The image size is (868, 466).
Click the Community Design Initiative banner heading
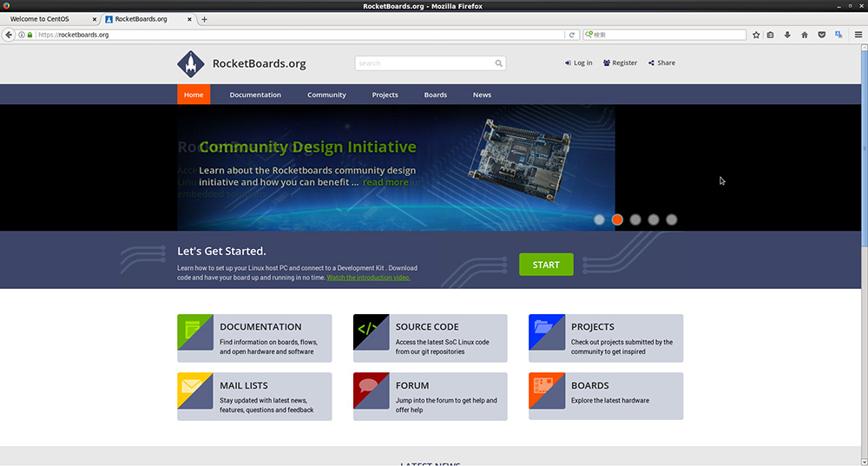tap(307, 147)
